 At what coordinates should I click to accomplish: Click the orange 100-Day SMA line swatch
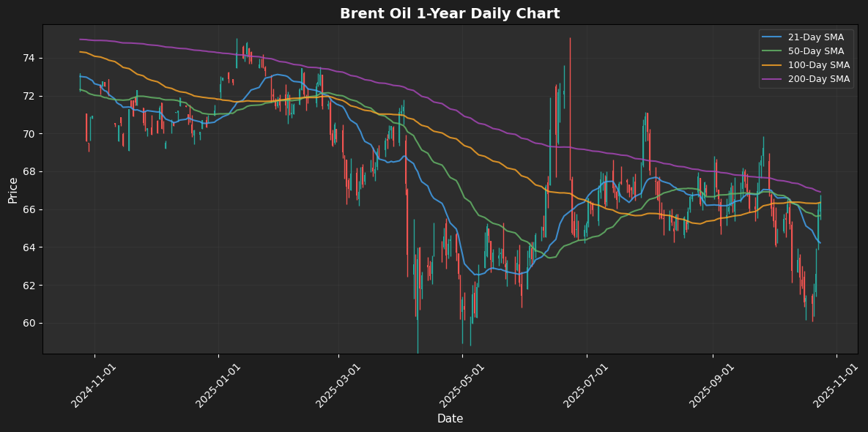[772, 65]
